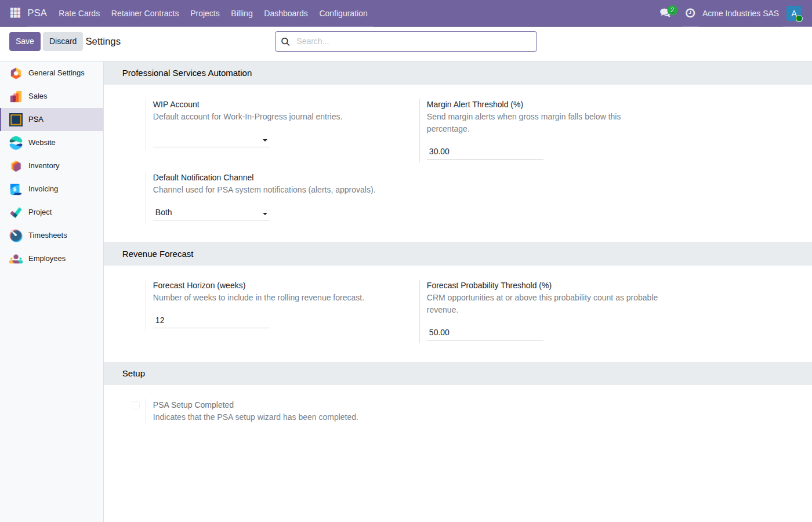
Task: Select the Website settings tab label
Action: (42, 143)
